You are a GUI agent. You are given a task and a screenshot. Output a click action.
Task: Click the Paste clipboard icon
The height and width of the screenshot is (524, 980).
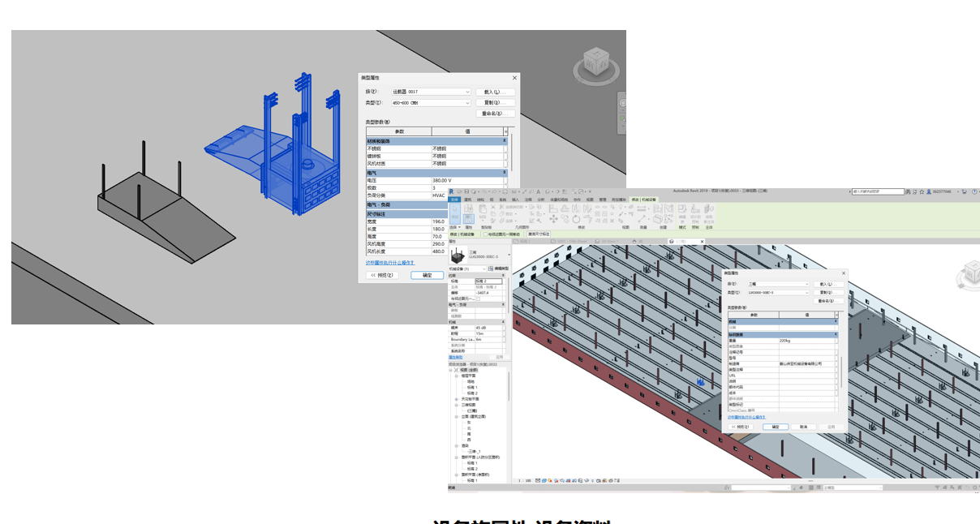(484, 211)
